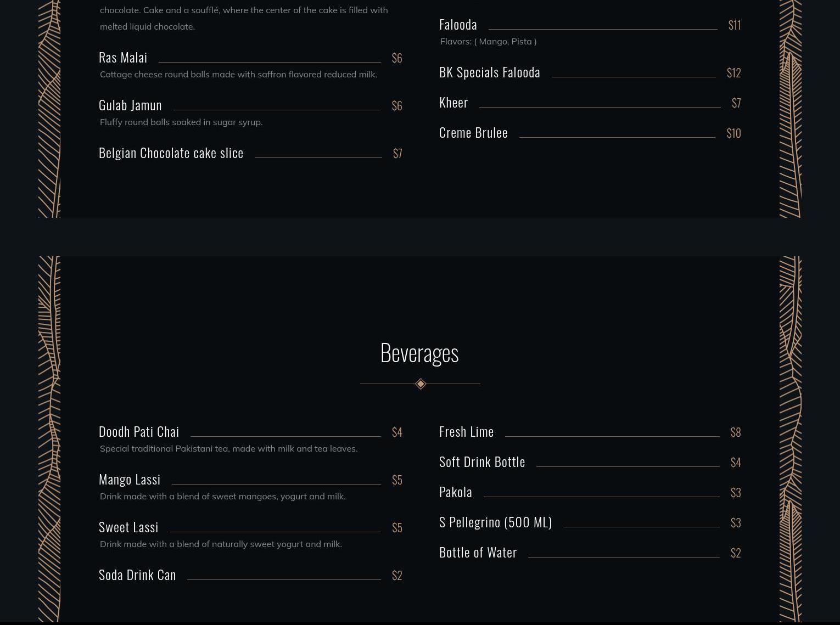Click the Kheer menu item
The image size is (840, 625).
(x=453, y=103)
